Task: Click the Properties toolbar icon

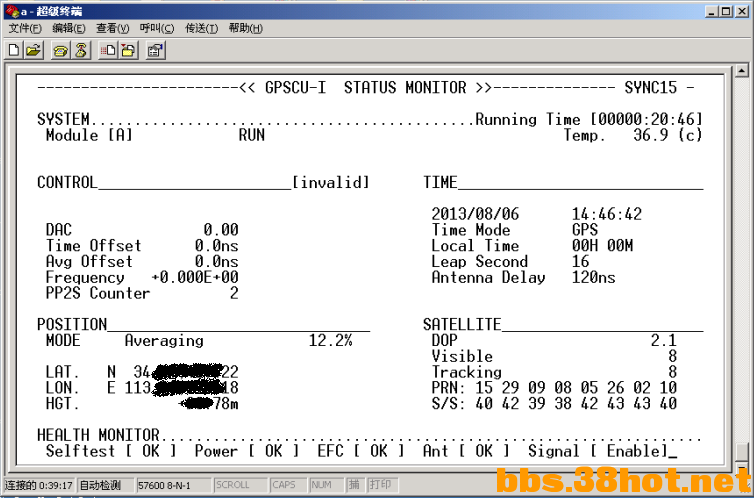Action: [x=155, y=50]
